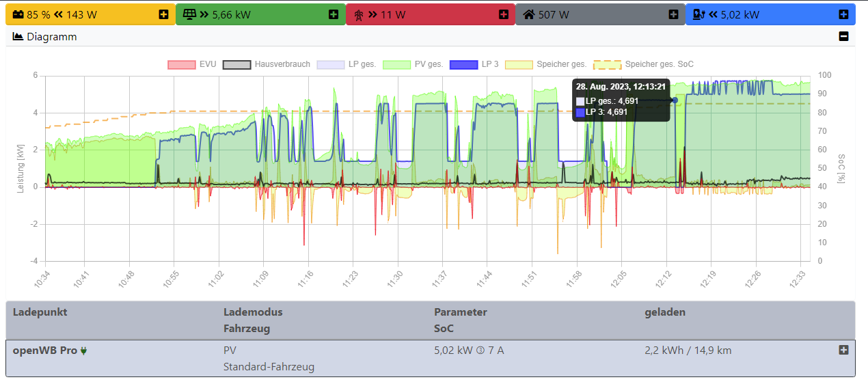868x384 pixels.
Task: Click the charging station icon in blue card
Action: [699, 14]
